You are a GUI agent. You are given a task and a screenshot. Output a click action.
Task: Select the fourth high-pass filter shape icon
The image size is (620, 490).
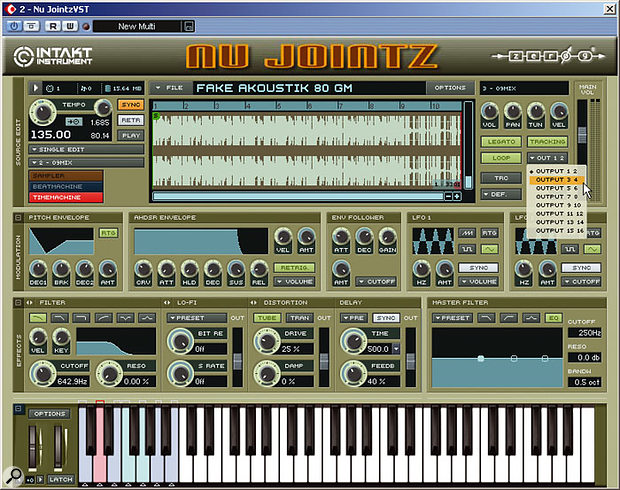click(x=103, y=318)
